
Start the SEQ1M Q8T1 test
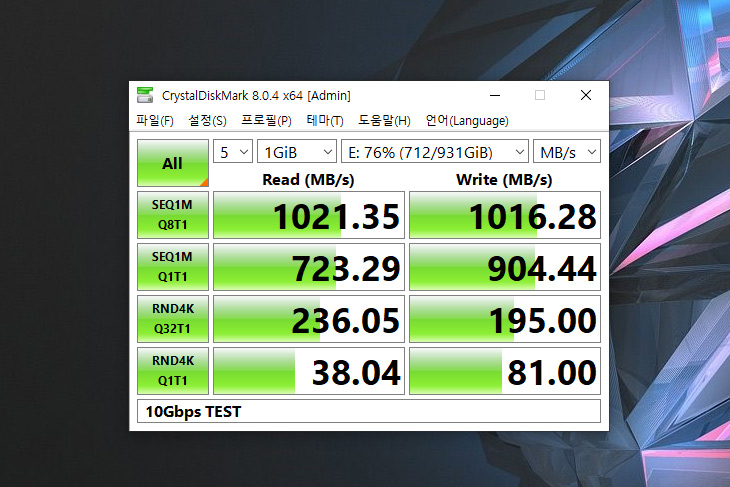173,215
